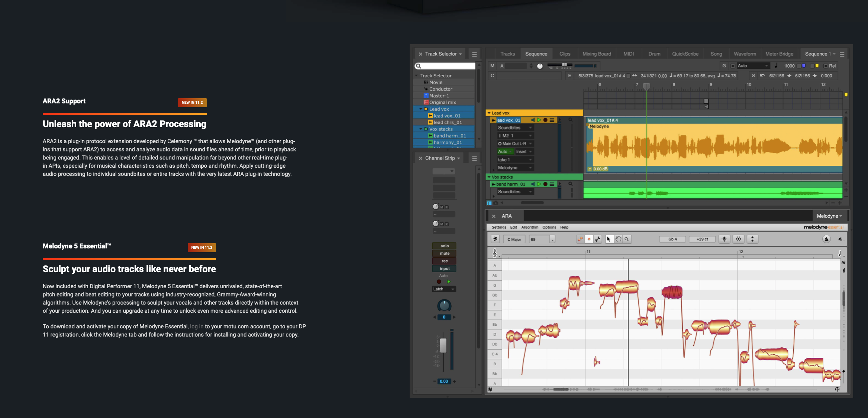Toggle play-enable on lead vox_01 track
868x418 pixels.
(539, 120)
